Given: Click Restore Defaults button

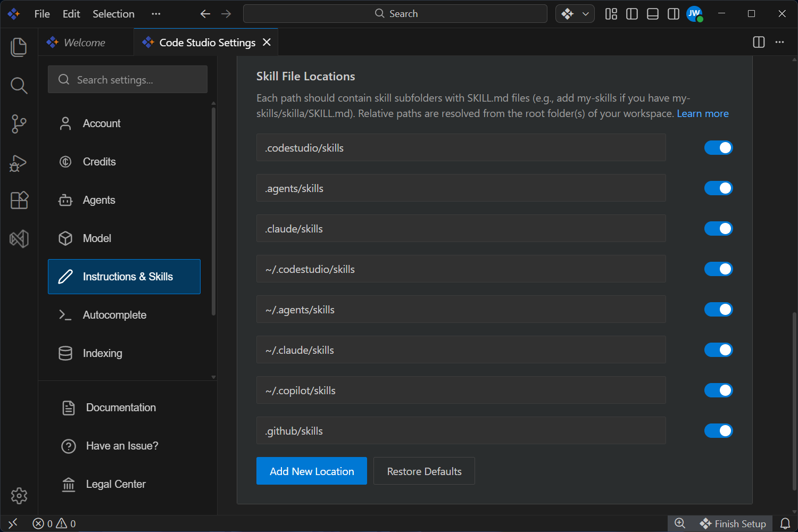Looking at the screenshot, I should pyautogui.click(x=424, y=471).
